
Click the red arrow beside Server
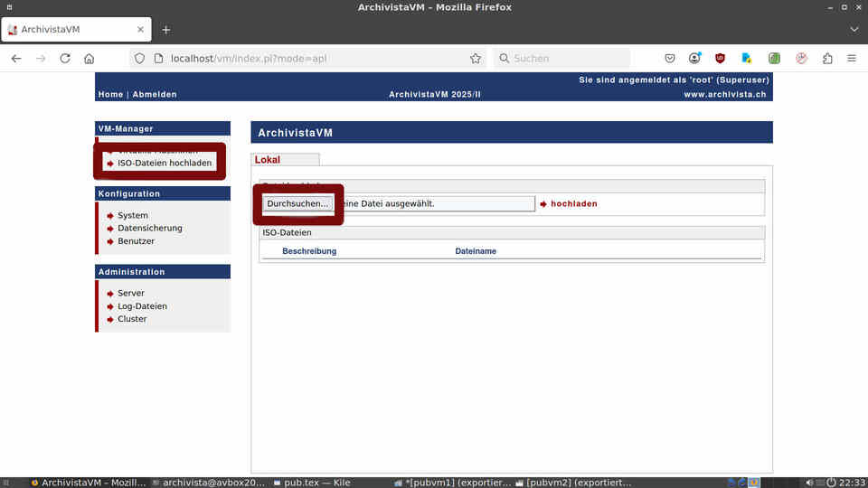[110, 294]
